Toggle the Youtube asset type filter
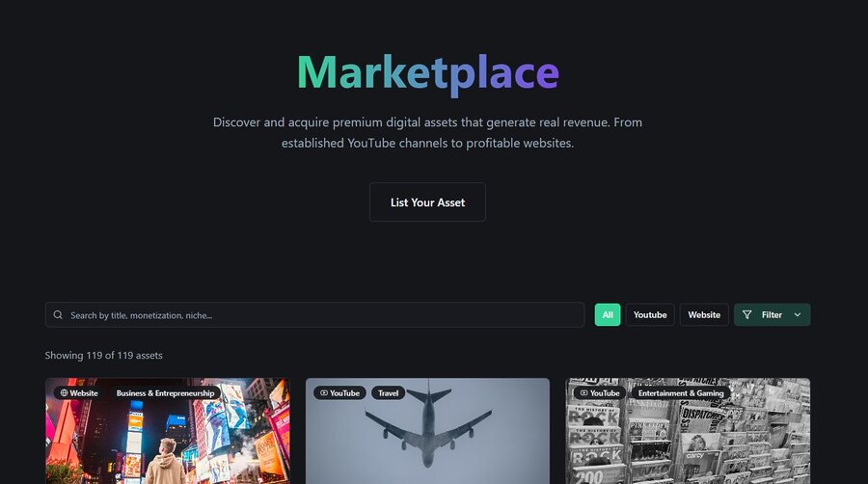 [650, 315]
